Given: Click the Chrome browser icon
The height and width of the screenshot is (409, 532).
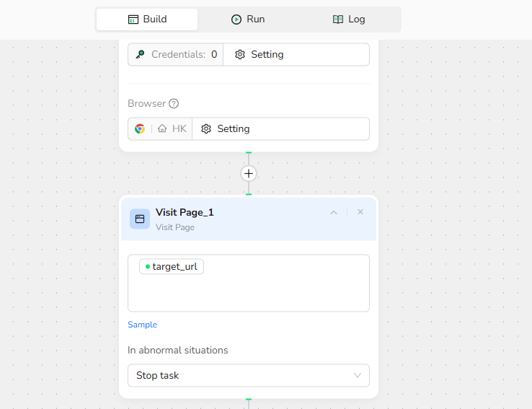Looking at the screenshot, I should coord(140,129).
